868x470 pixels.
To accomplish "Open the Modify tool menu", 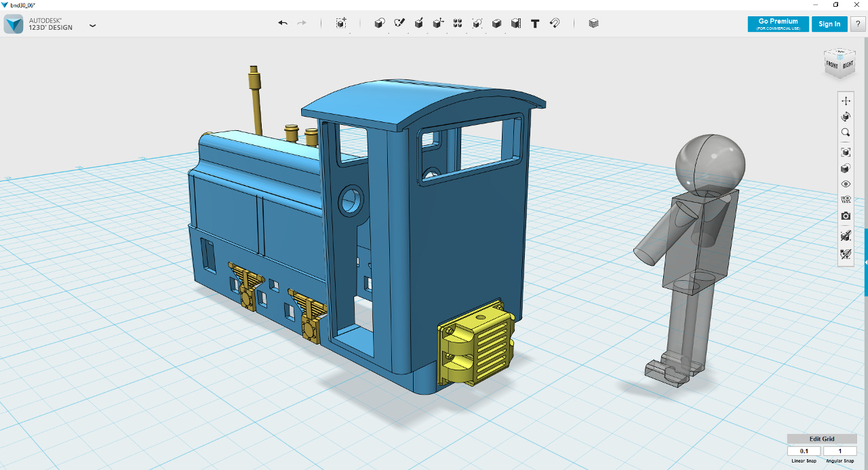I will [x=438, y=23].
